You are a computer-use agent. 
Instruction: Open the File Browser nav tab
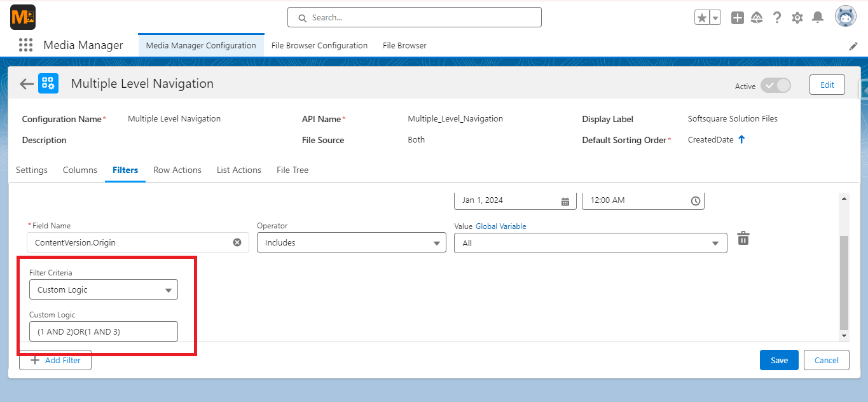point(404,45)
